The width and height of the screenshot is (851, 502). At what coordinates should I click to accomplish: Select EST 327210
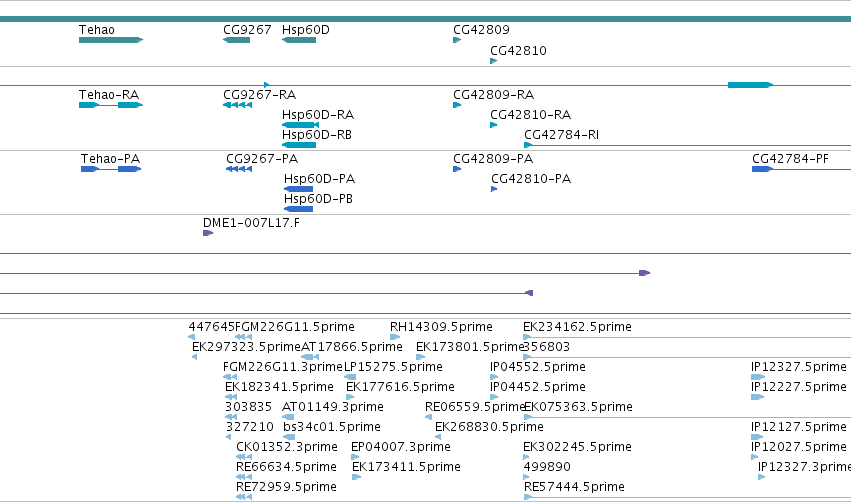pyautogui.click(x=228, y=437)
